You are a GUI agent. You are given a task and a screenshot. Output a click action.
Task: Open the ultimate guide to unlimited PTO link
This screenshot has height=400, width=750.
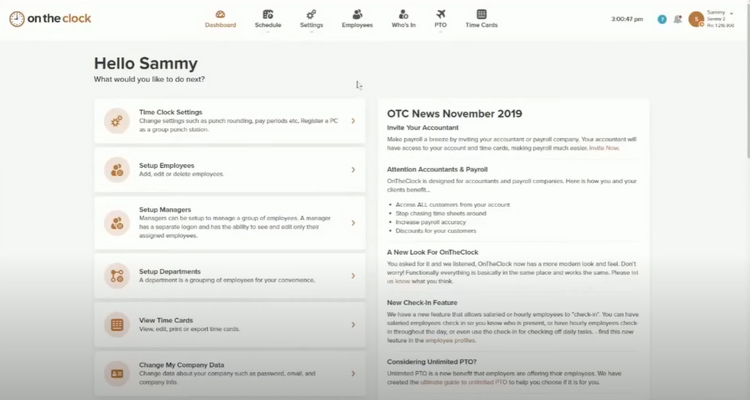coord(463,382)
